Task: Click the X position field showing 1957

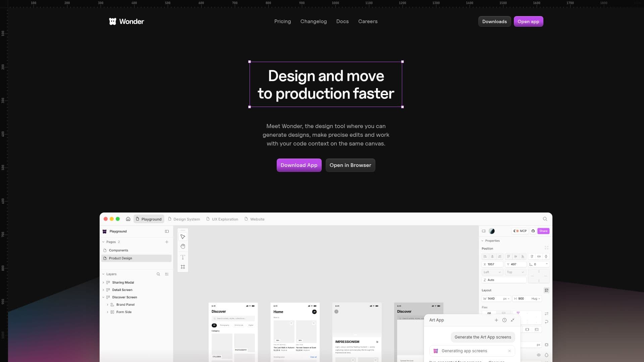Action: point(492,264)
